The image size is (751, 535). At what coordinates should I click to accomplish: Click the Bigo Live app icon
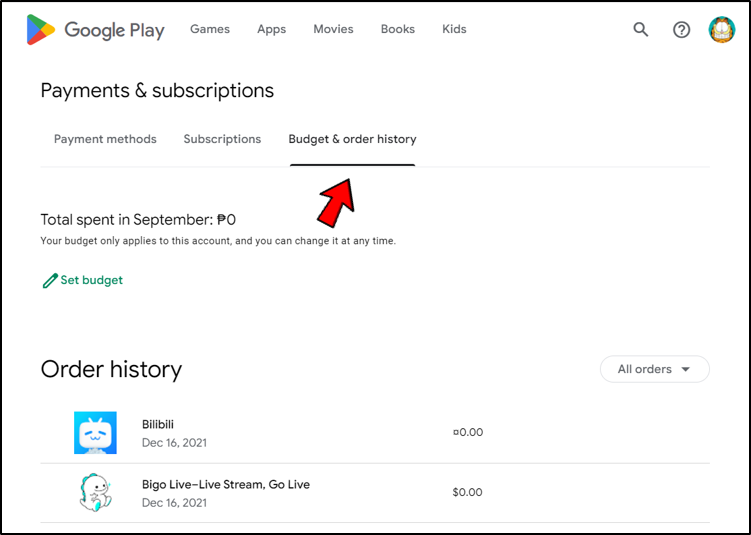coord(95,492)
